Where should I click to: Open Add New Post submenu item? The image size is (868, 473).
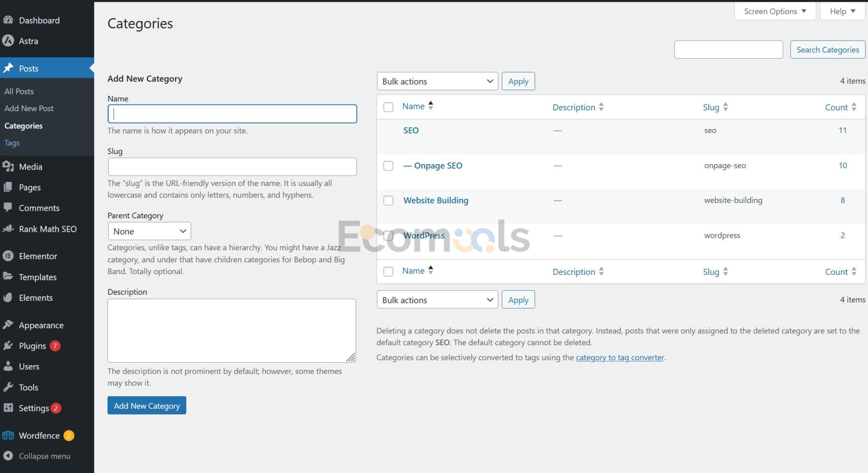tap(29, 109)
